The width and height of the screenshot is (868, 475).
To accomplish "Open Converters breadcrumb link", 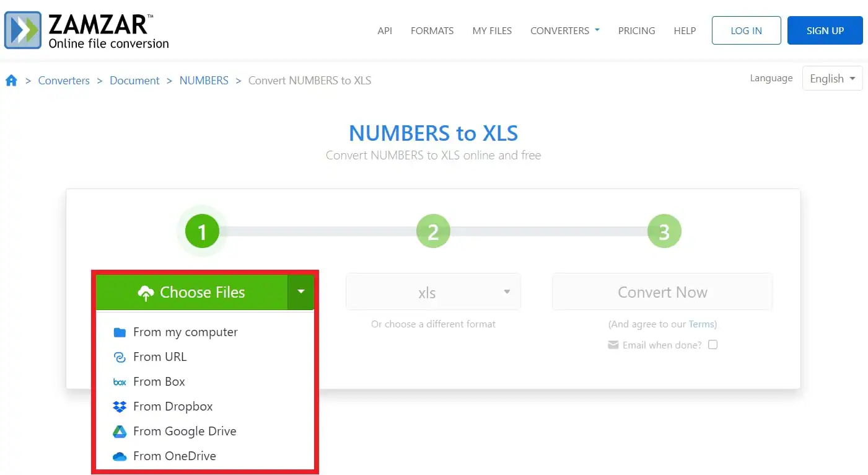I will [x=64, y=81].
